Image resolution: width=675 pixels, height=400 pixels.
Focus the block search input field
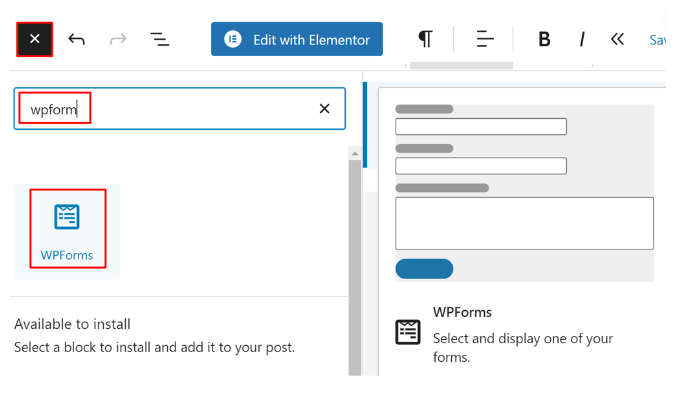click(180, 109)
